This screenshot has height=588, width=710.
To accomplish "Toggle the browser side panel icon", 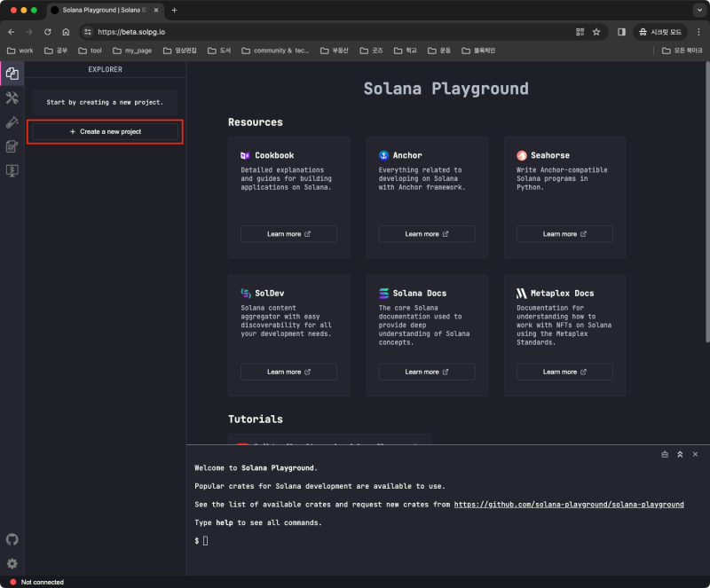I will (x=621, y=32).
